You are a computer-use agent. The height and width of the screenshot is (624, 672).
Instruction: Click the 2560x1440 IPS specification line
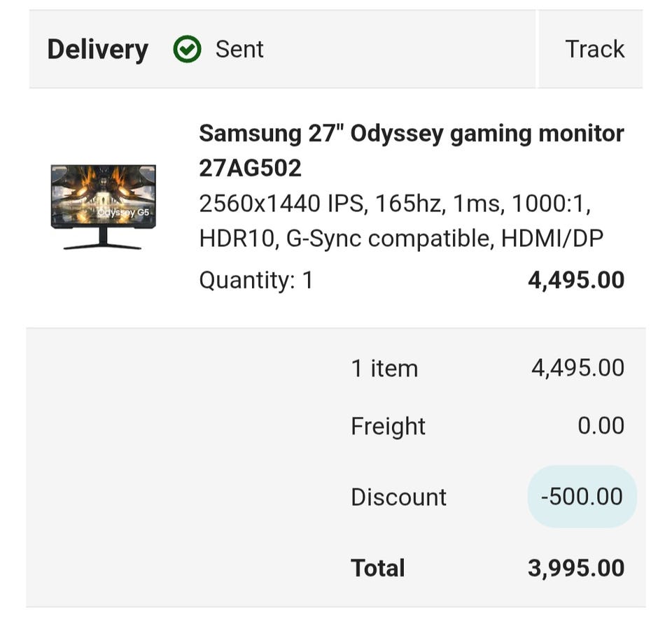395,204
